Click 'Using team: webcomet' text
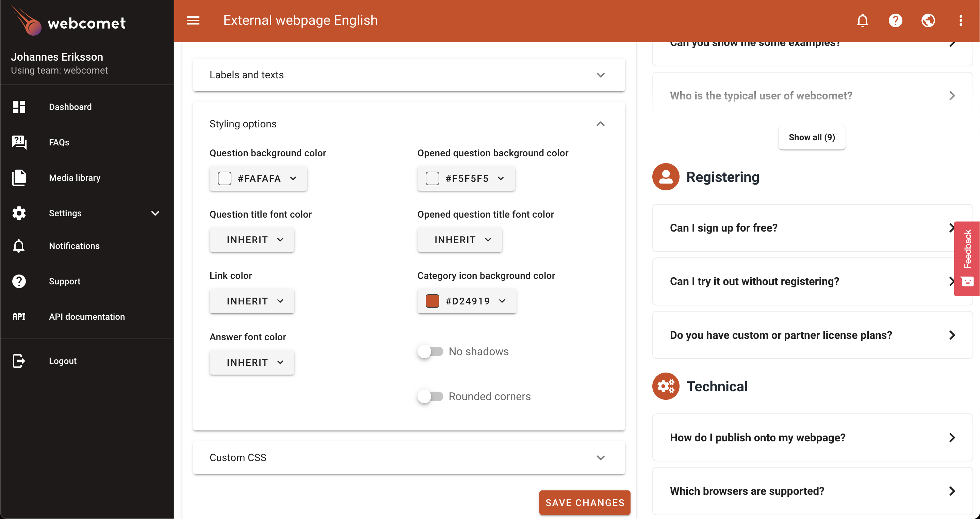980x519 pixels. (x=59, y=70)
